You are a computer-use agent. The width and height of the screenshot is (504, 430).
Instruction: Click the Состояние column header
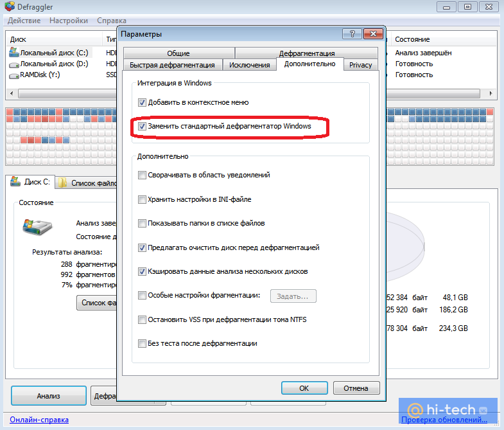tap(443, 39)
